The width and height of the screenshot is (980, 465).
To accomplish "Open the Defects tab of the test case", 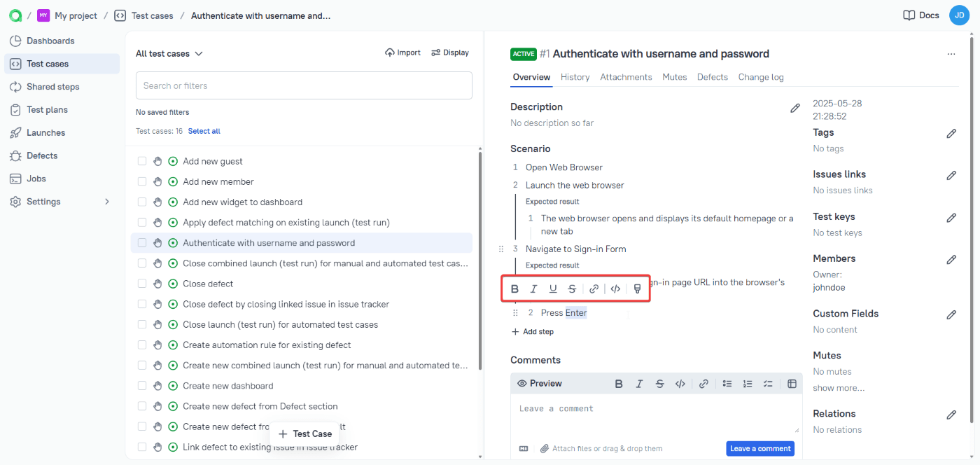I will click(712, 77).
